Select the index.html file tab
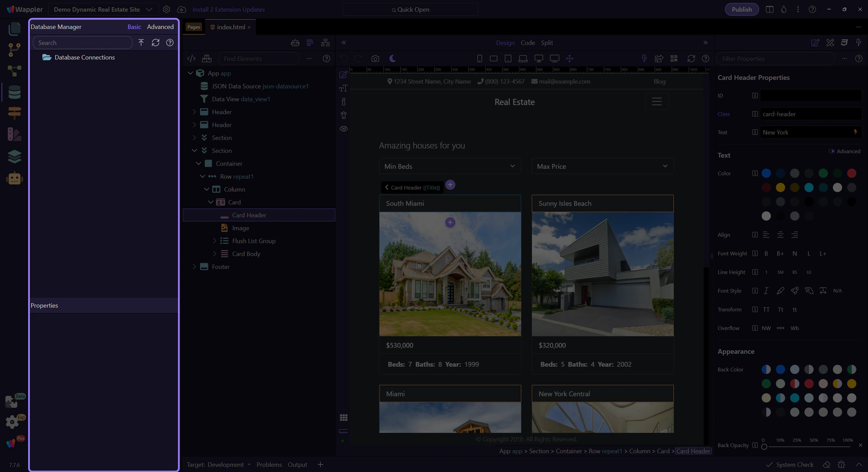 point(231,27)
